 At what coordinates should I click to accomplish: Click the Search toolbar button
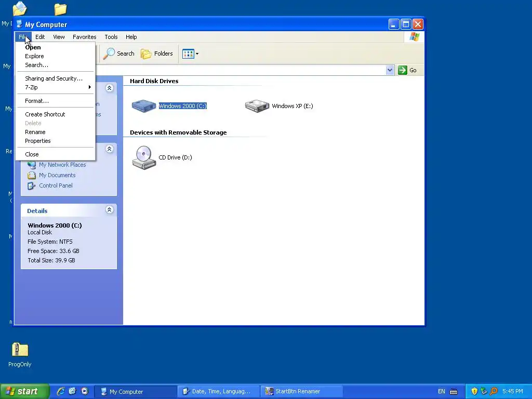pyautogui.click(x=119, y=54)
